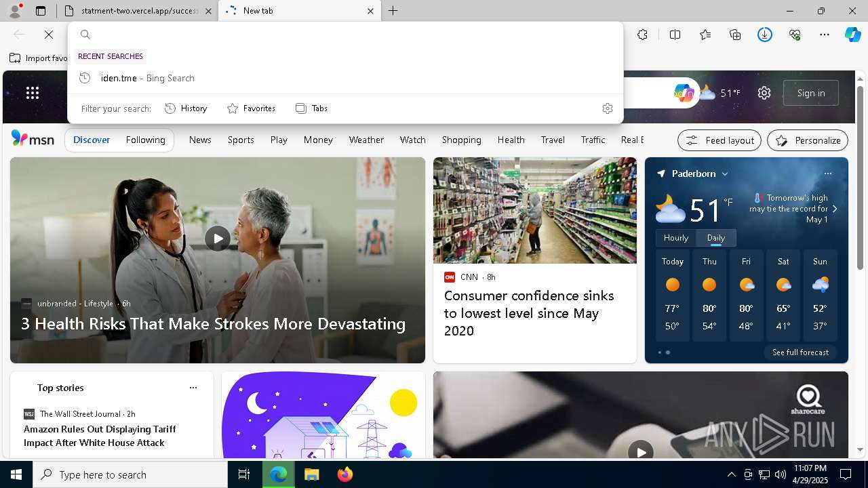Expand tomorrow's high weather alert arrow
868x488 pixels.
point(835,209)
